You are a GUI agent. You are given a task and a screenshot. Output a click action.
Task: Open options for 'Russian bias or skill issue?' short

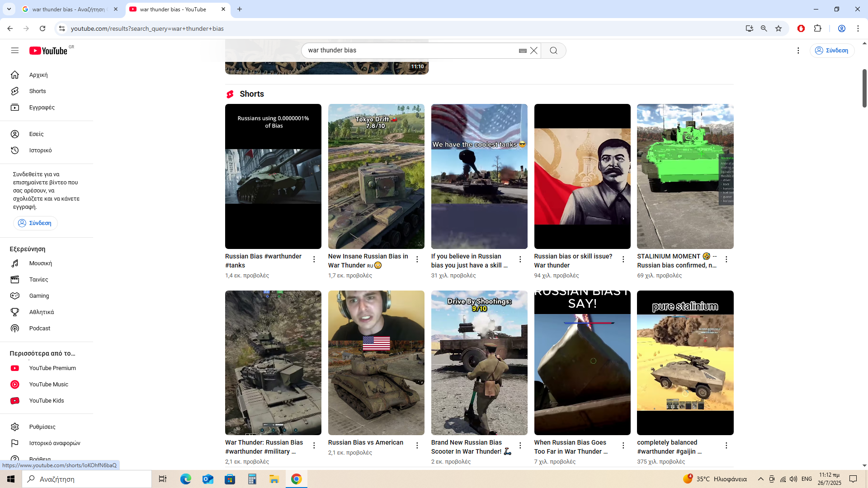point(623,259)
